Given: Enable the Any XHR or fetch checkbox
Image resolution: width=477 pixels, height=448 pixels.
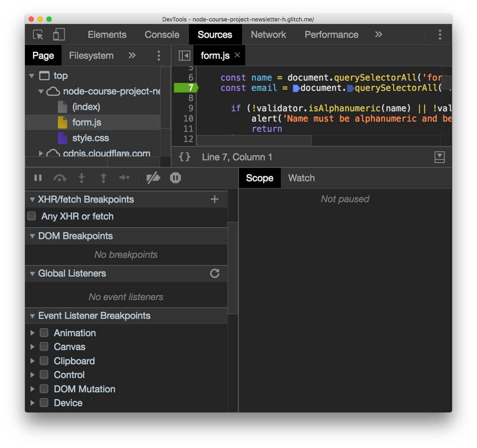Looking at the screenshot, I should (x=31, y=216).
